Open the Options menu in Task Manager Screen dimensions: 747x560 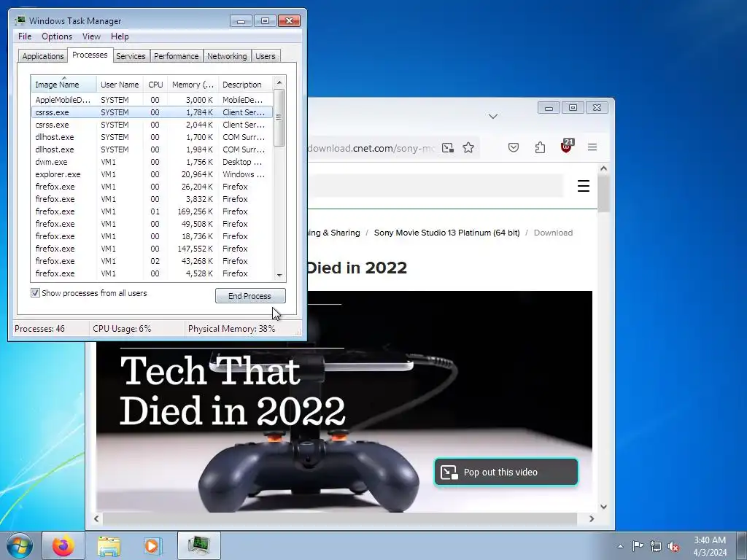pos(57,36)
